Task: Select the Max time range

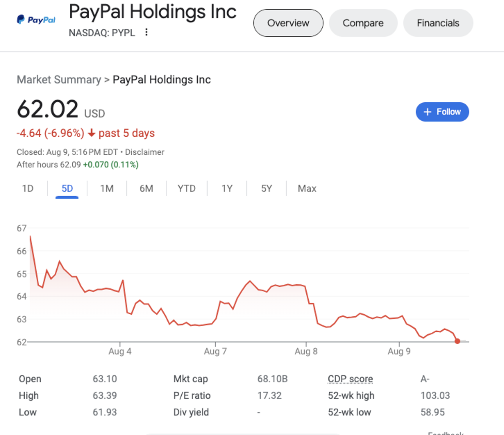Action: click(x=307, y=188)
